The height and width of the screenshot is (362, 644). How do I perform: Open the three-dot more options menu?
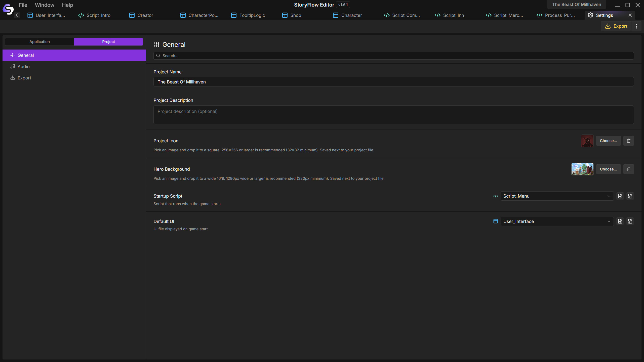click(x=636, y=26)
